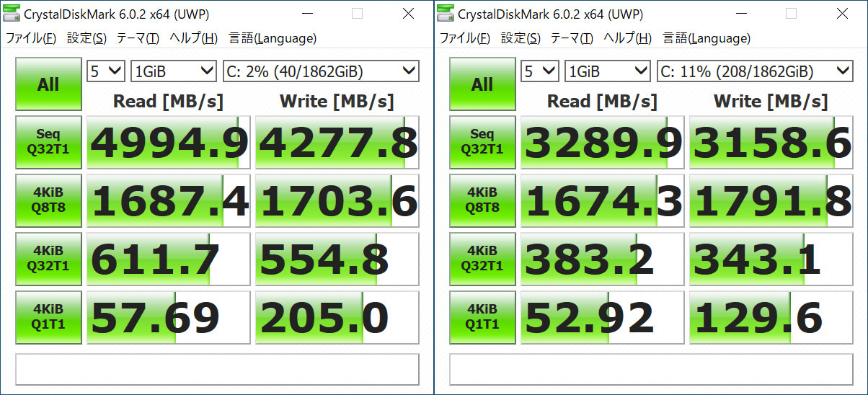Start 4KiB Q8T8 test in left window

point(48,200)
